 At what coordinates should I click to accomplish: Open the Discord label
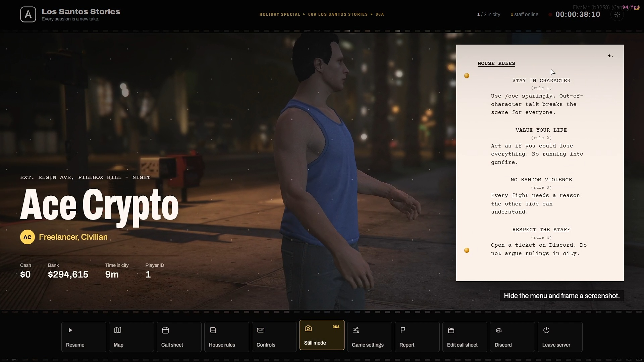503,345
